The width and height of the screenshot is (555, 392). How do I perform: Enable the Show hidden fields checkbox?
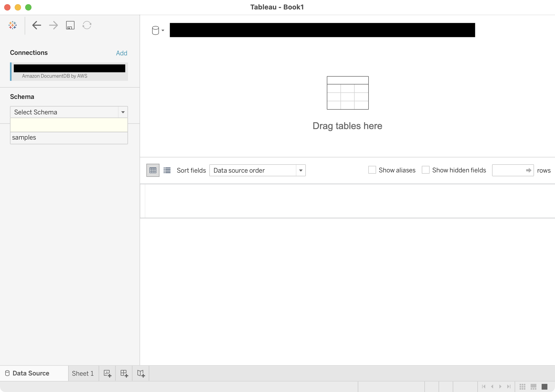pyautogui.click(x=425, y=170)
